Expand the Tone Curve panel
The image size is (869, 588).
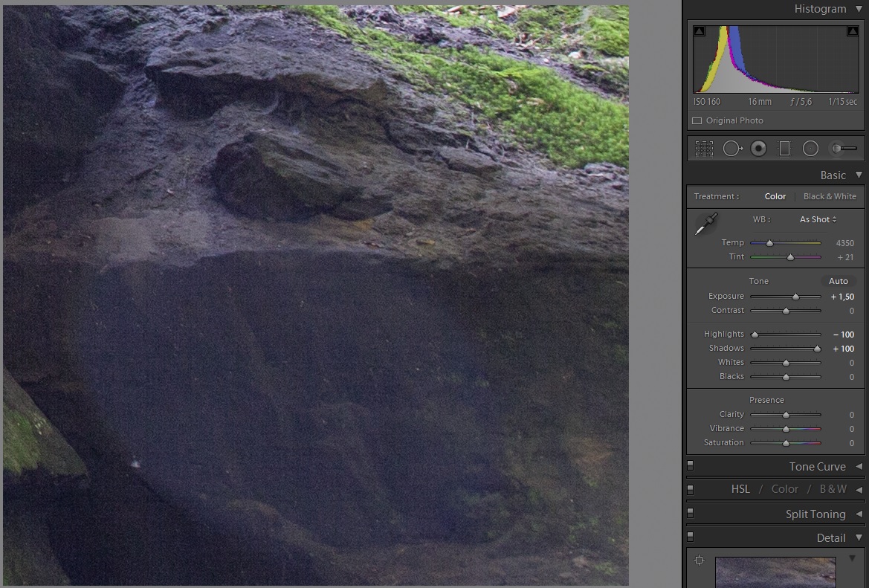coord(859,467)
